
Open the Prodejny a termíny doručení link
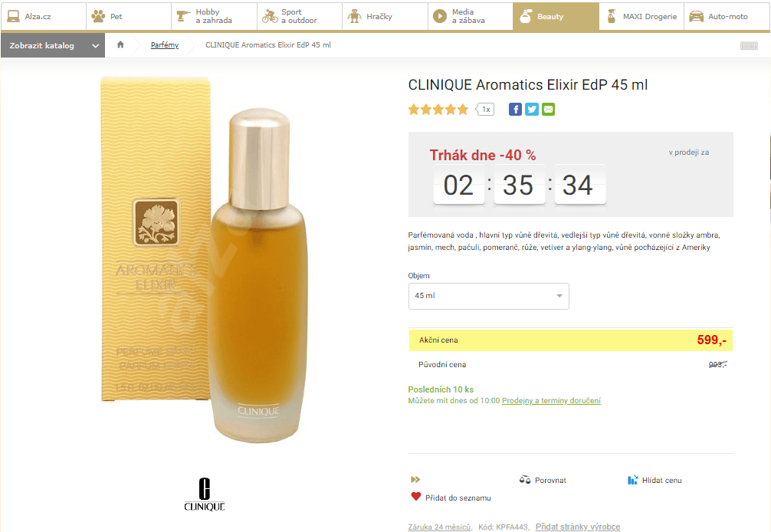coord(552,400)
